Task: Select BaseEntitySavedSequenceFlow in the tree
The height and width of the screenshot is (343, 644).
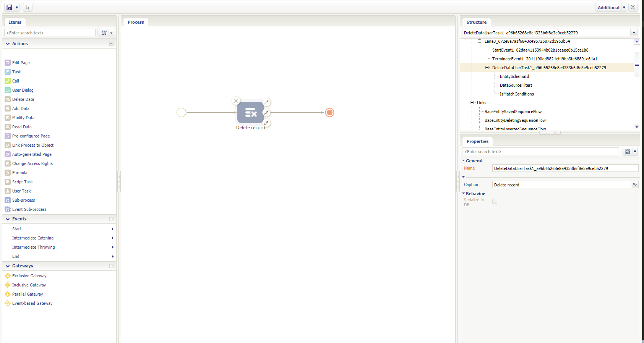Action: 513,112
